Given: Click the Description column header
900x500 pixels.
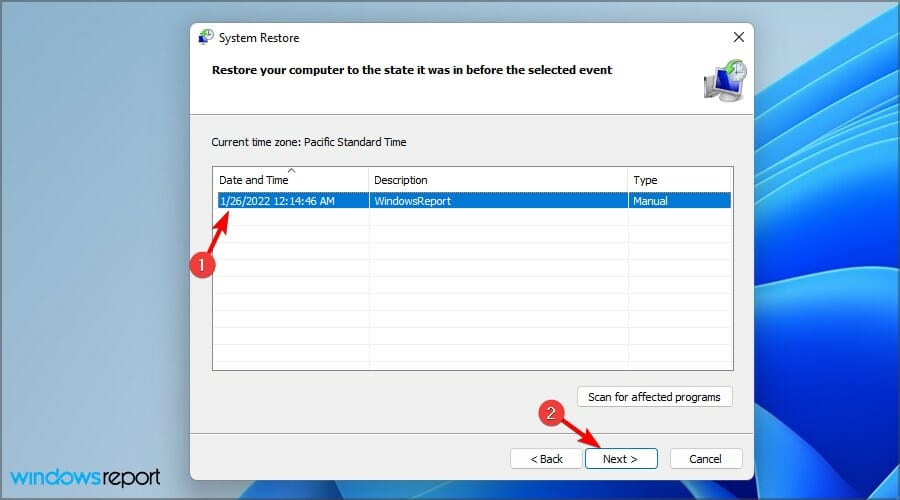Looking at the screenshot, I should click(x=498, y=180).
